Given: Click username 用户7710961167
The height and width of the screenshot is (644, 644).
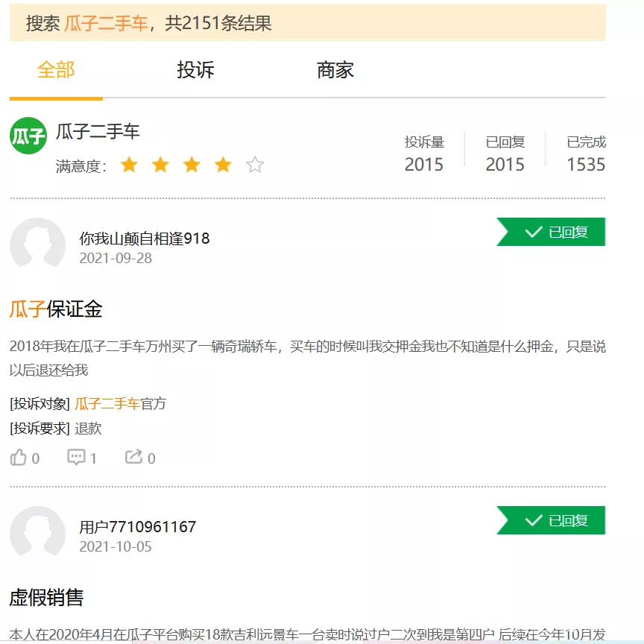Looking at the screenshot, I should point(138,527).
